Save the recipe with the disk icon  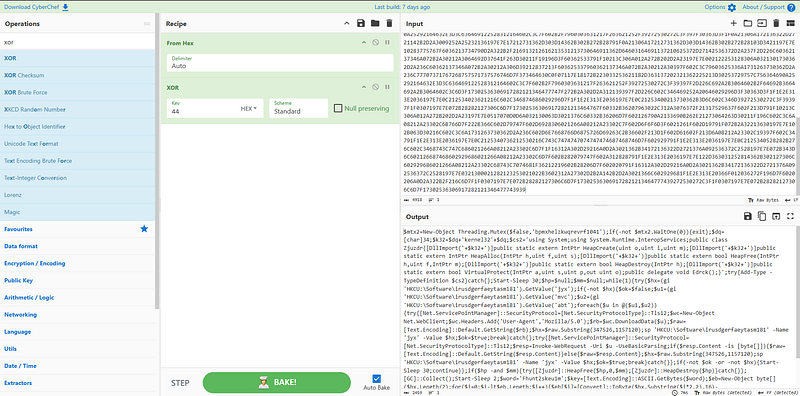pyautogui.click(x=361, y=23)
